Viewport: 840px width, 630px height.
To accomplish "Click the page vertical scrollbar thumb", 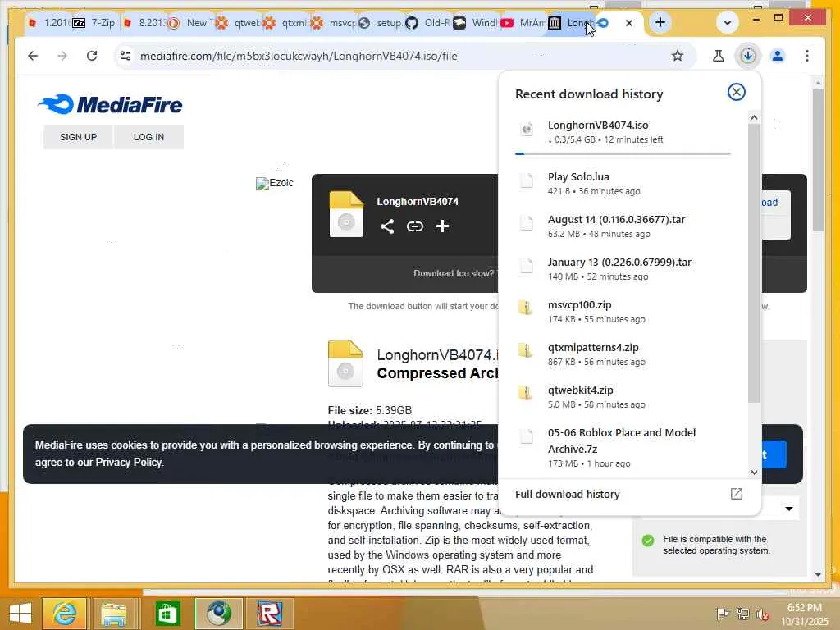I will tap(818, 160).
